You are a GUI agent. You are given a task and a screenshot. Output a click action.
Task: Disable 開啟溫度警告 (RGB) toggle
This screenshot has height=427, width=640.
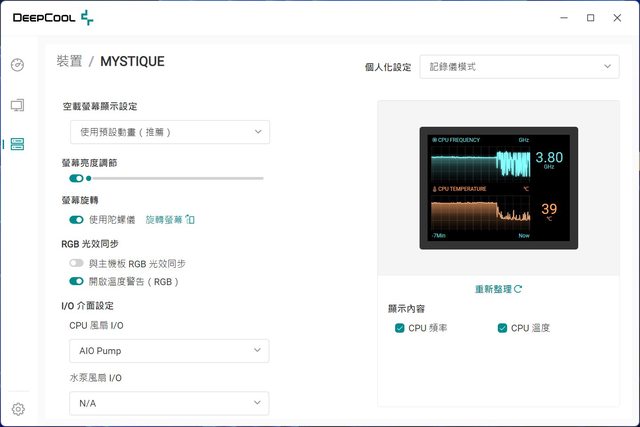pos(76,281)
